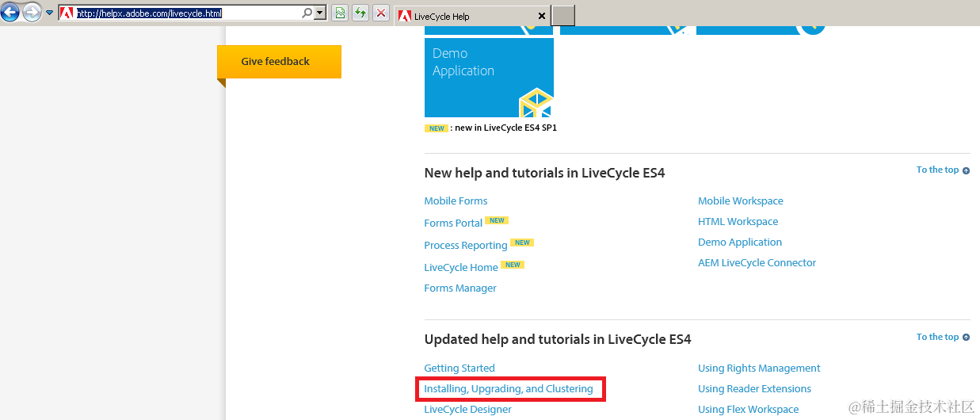The image size is (980, 420).
Task: Open the Getting Started link
Action: click(x=459, y=368)
